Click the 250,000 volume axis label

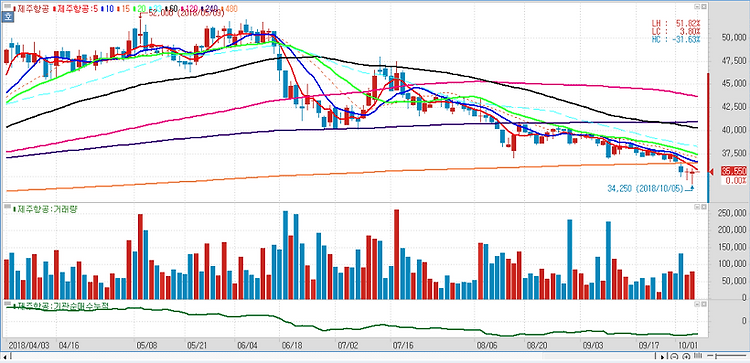[732, 212]
